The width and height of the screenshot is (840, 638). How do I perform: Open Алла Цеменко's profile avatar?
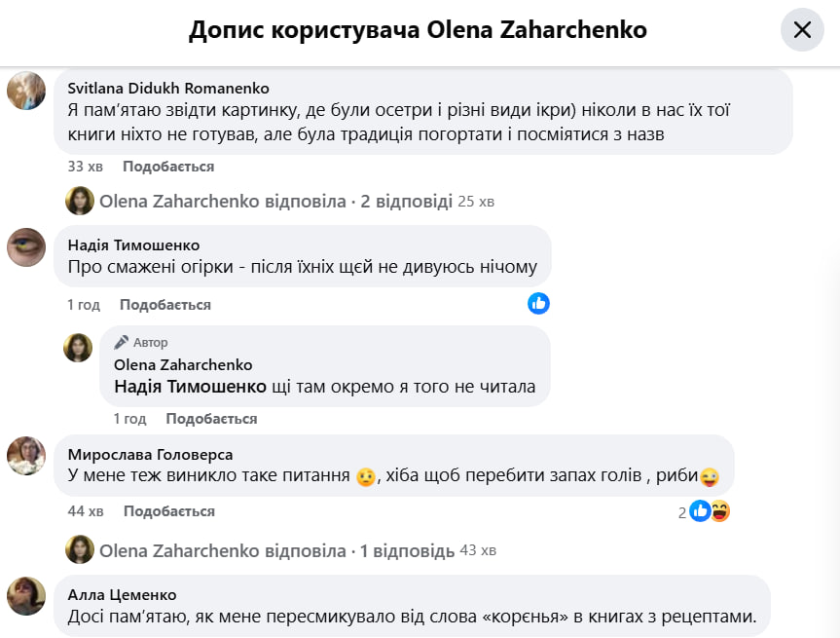pos(26,595)
